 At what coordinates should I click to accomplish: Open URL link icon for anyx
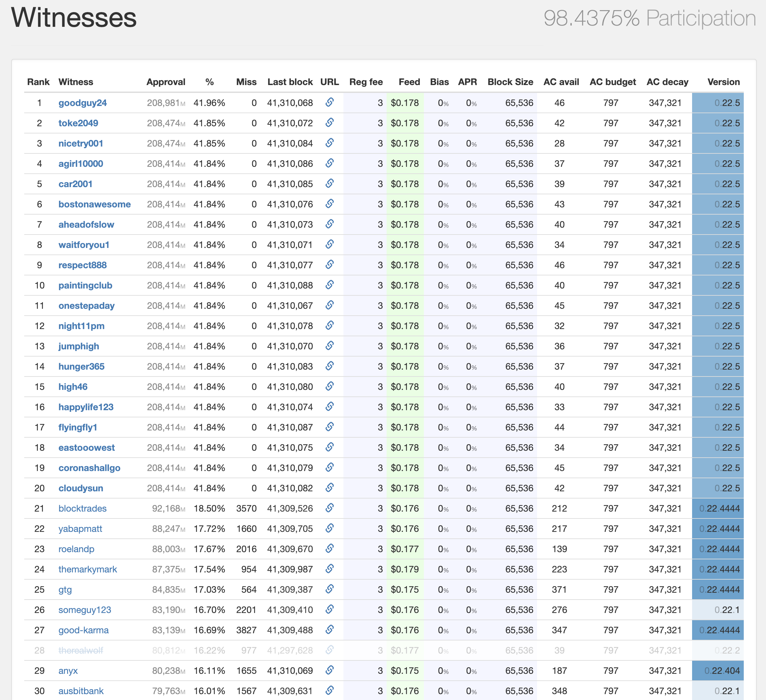coord(329,670)
